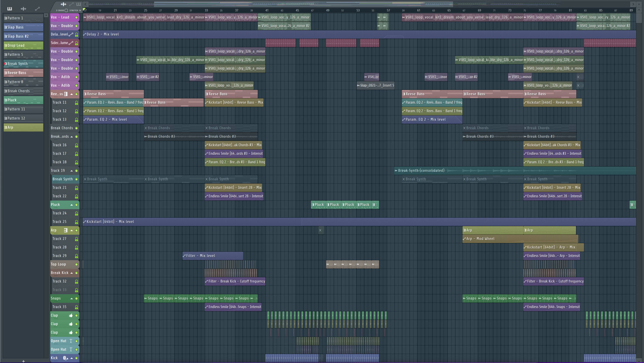Select the Delay 2 - Mix level automation clip

coord(359,34)
